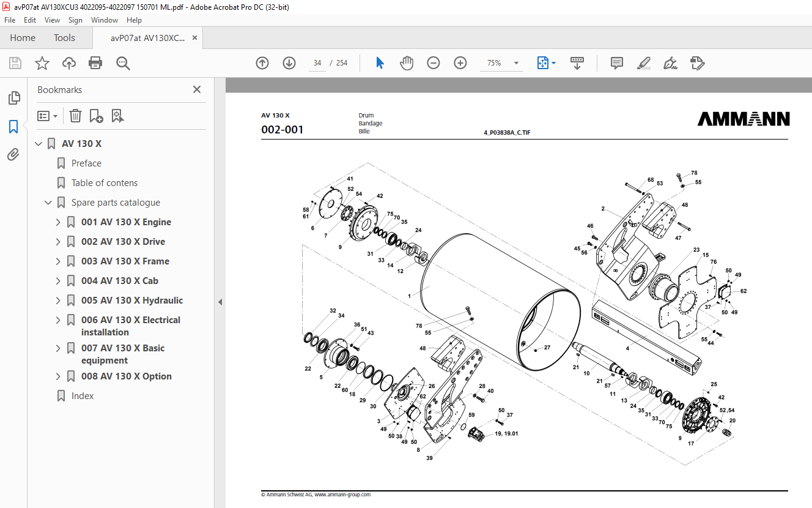812x508 pixels.
Task: Switch to the Home tab
Action: point(23,38)
